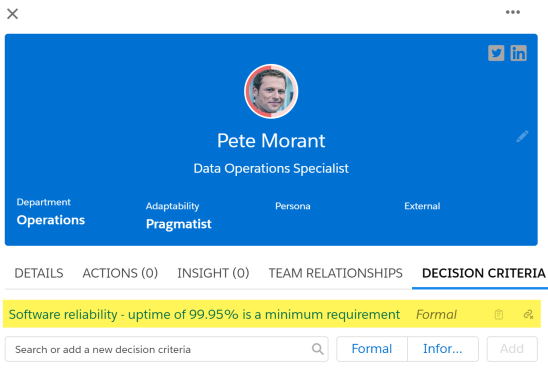
Task: Select the Formal criteria type toggle
Action: (x=372, y=349)
